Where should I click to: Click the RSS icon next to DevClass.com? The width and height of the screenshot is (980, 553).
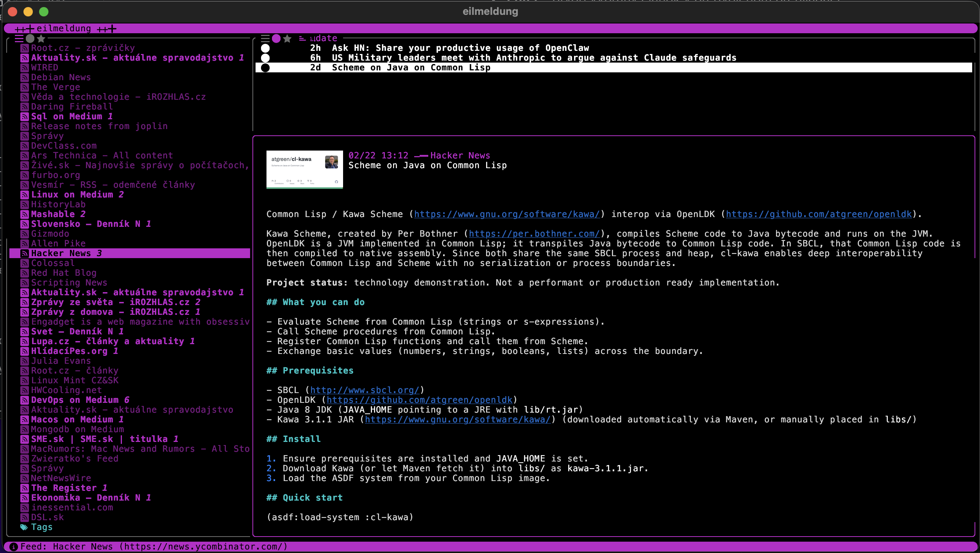click(x=25, y=146)
